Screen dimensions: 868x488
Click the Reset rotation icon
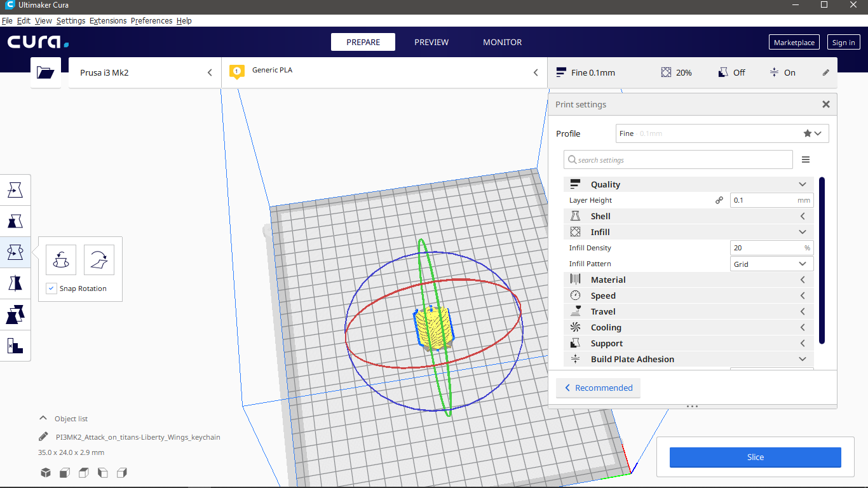(61, 260)
